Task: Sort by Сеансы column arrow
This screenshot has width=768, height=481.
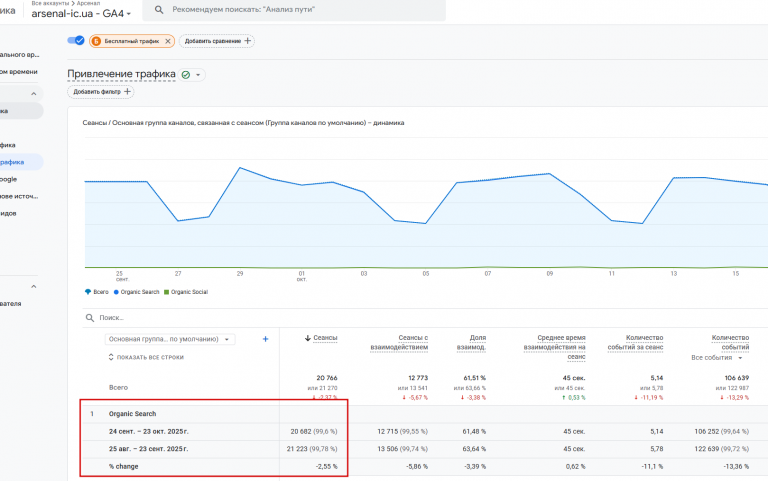Action: pos(308,338)
